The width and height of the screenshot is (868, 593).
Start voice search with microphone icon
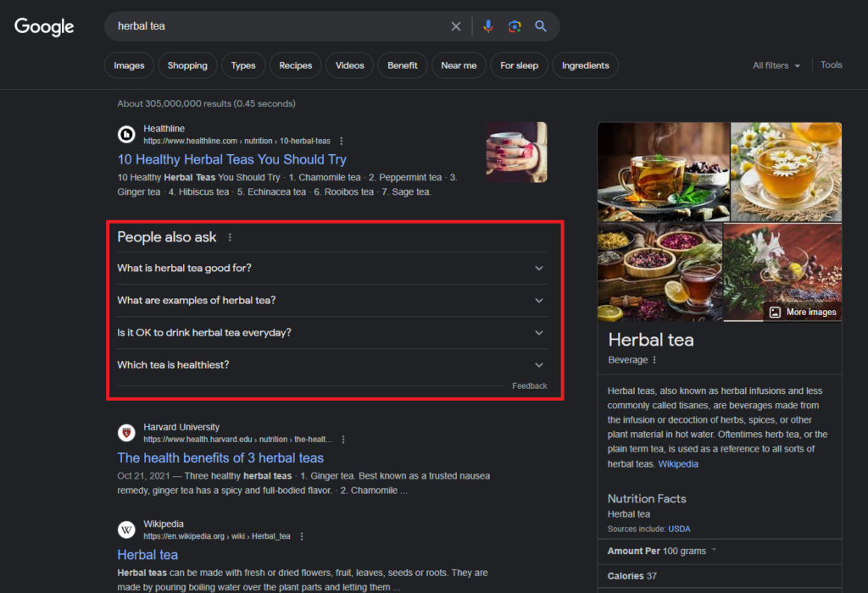click(487, 26)
